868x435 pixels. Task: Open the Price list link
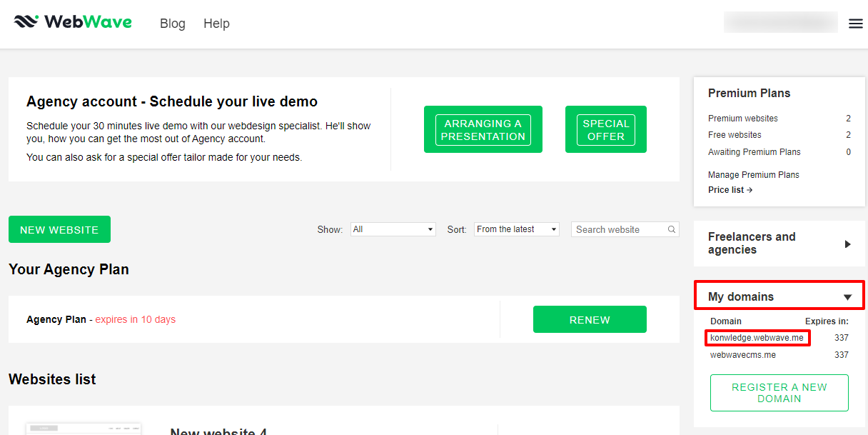click(730, 190)
